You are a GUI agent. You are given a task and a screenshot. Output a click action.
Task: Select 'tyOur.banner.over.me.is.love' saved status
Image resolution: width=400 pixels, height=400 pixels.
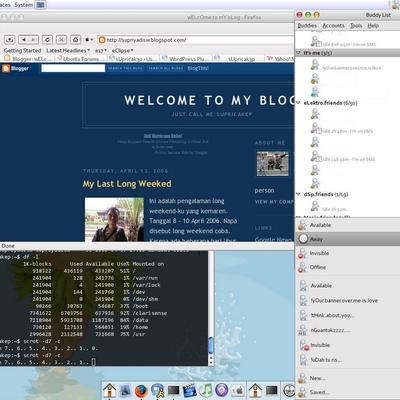tap(348, 300)
